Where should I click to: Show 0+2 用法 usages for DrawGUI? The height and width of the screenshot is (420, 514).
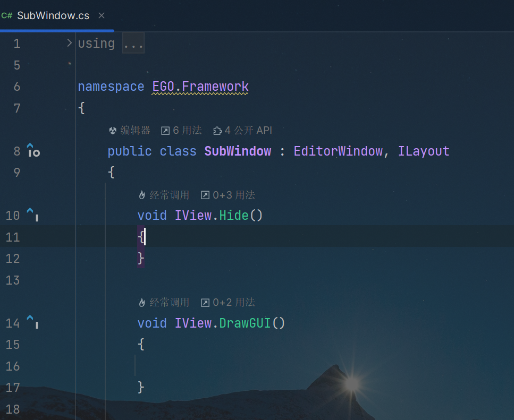click(x=228, y=303)
